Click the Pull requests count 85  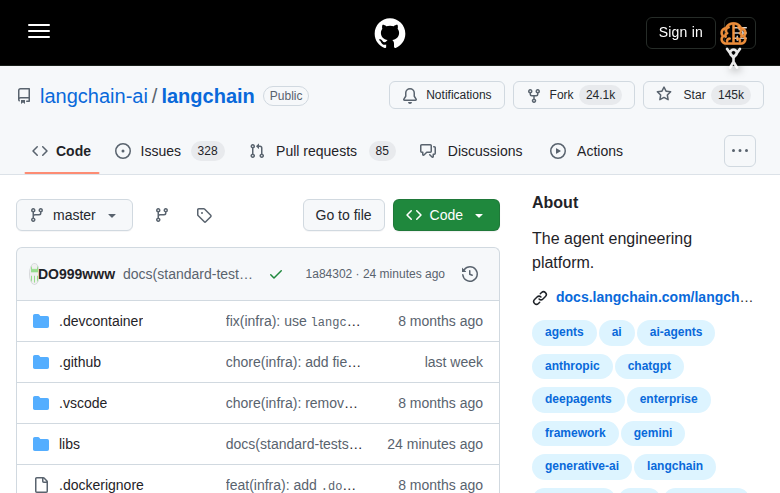point(382,151)
